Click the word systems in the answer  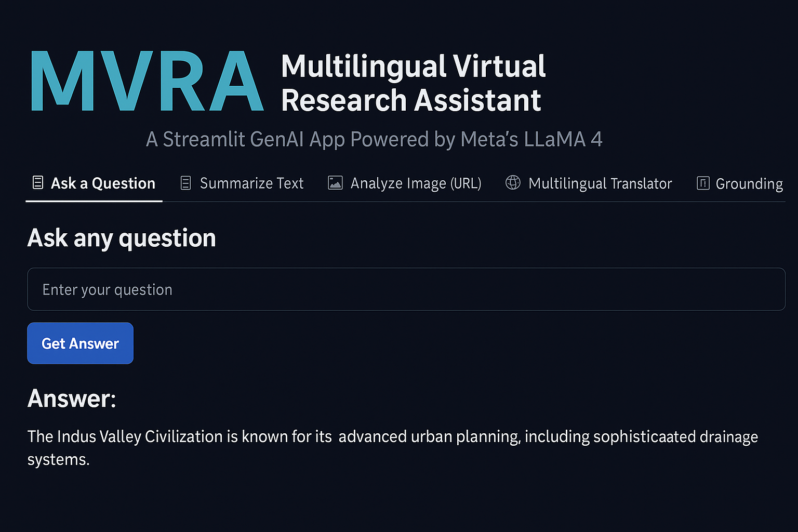coord(58,460)
